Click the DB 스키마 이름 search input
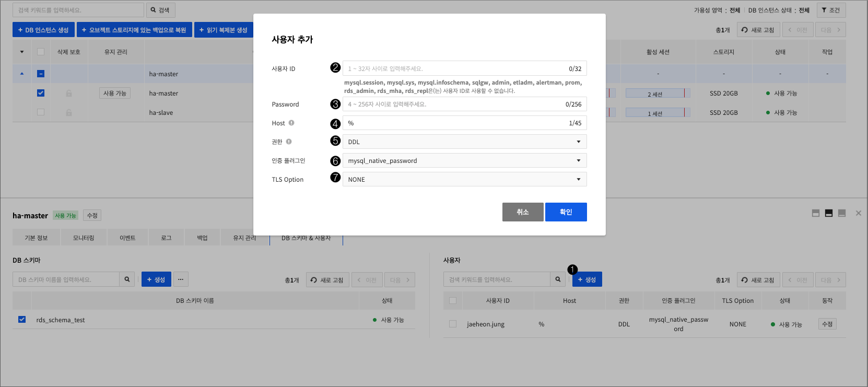This screenshot has width=868, height=387. coord(66,279)
